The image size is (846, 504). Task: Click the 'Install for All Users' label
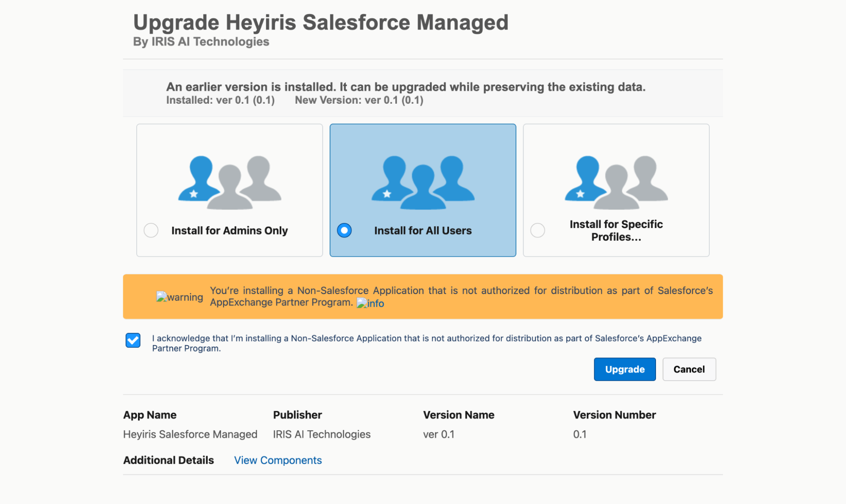coord(423,230)
